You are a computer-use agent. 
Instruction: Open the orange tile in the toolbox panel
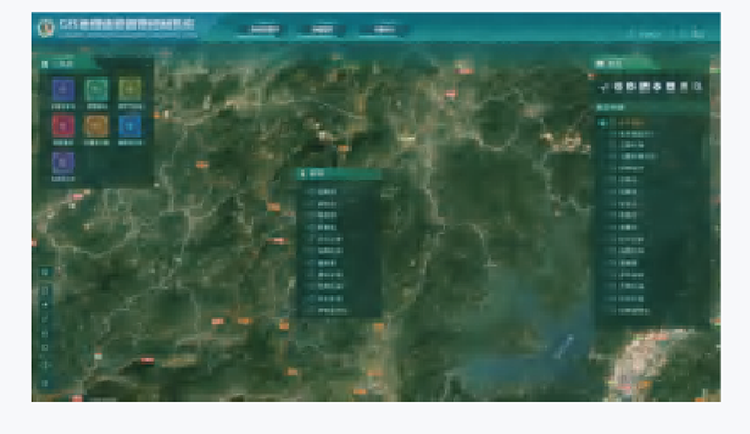point(96,124)
